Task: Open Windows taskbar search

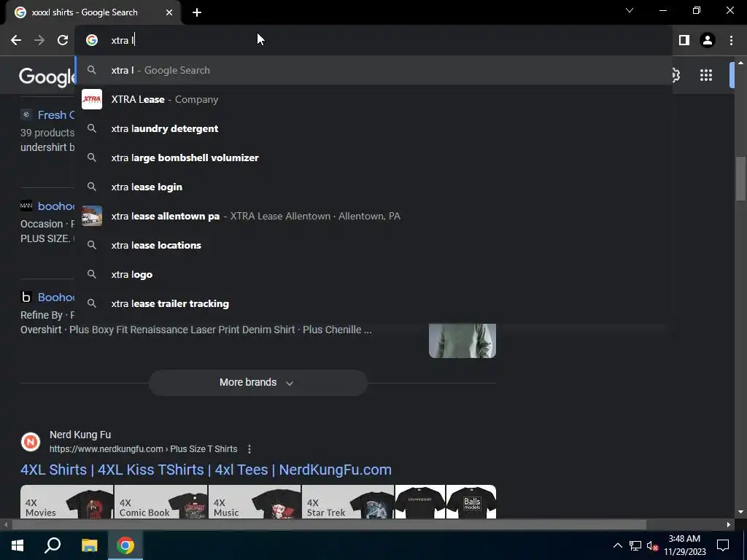Action: coord(53,545)
